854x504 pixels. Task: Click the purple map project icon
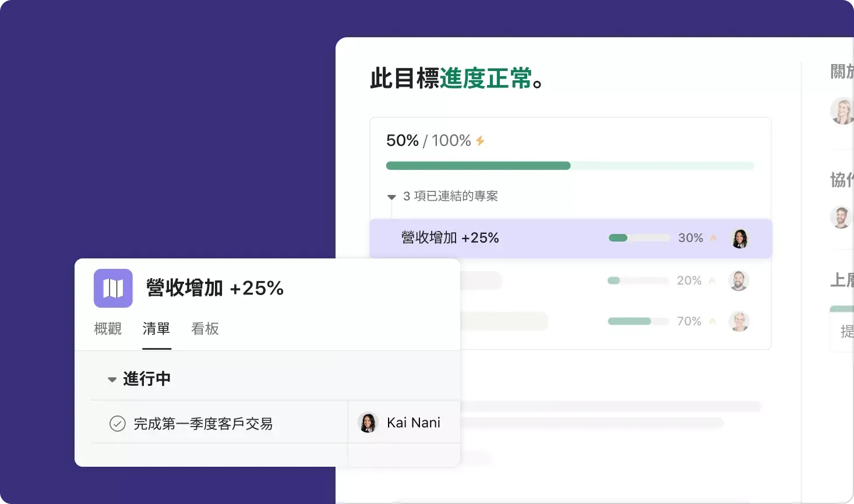coord(113,288)
